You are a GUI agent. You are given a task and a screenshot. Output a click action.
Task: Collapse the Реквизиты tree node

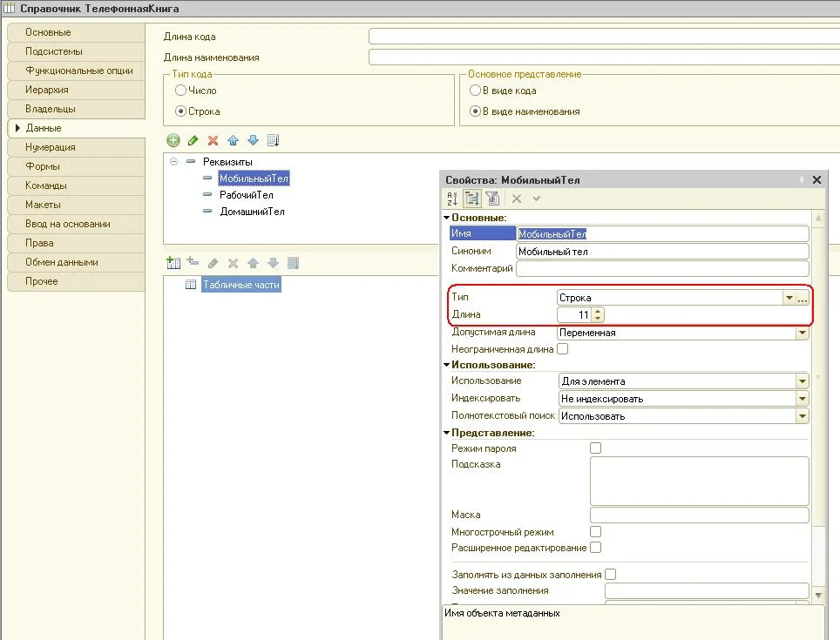tap(173, 162)
